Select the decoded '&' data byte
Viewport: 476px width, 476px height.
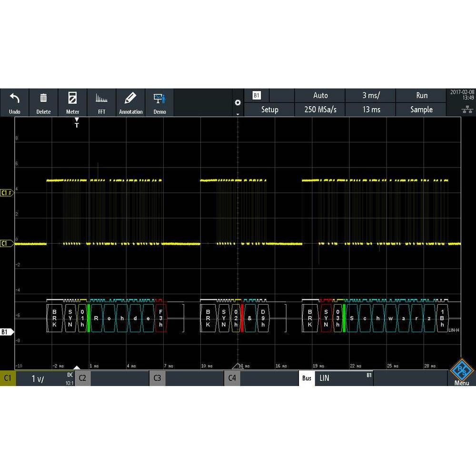tap(249, 318)
